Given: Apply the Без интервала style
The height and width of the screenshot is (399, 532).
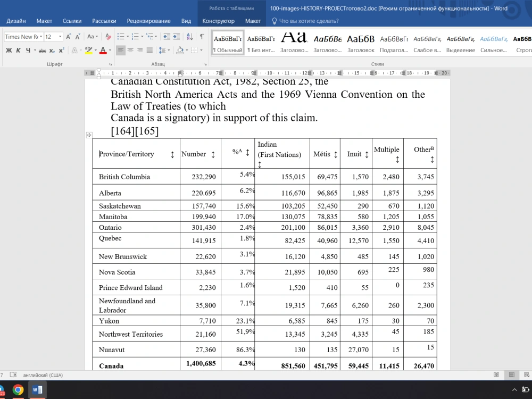Looking at the screenshot, I should [x=261, y=43].
